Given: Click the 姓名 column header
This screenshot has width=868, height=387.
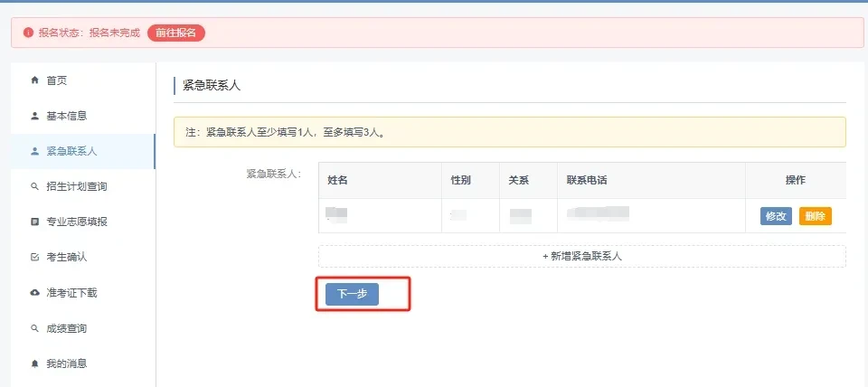Looking at the screenshot, I should pos(337,180).
